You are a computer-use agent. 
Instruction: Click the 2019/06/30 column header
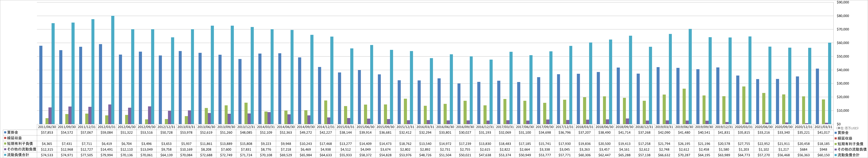pos(684,127)
